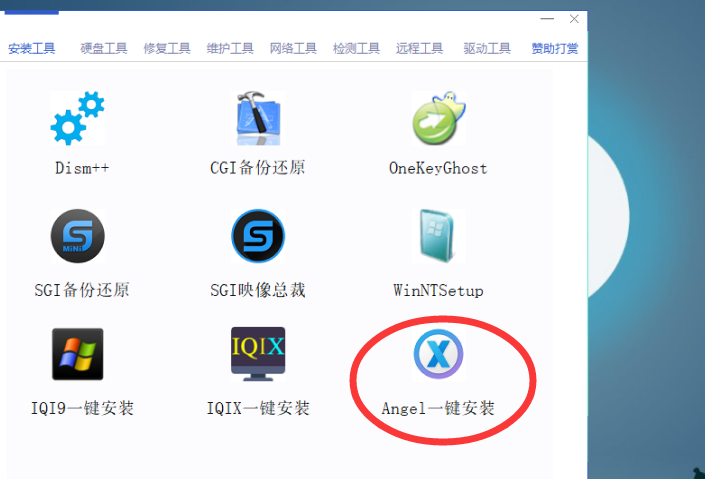Select the 远程工具 tab
Viewport: 705px width, 479px height.
point(419,49)
